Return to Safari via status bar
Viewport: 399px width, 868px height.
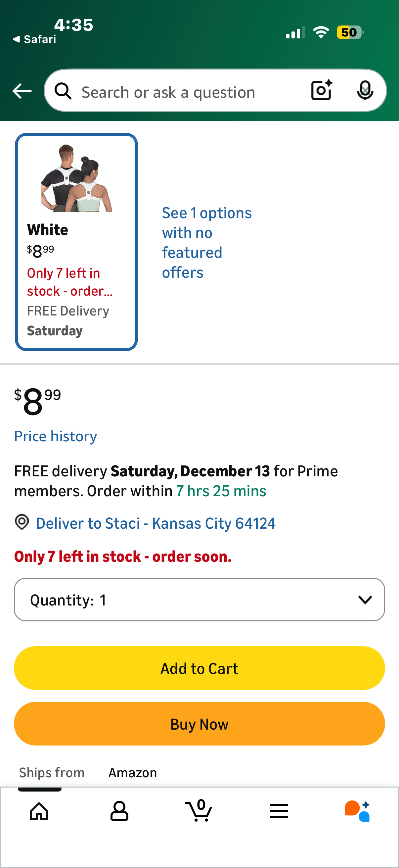34,39
